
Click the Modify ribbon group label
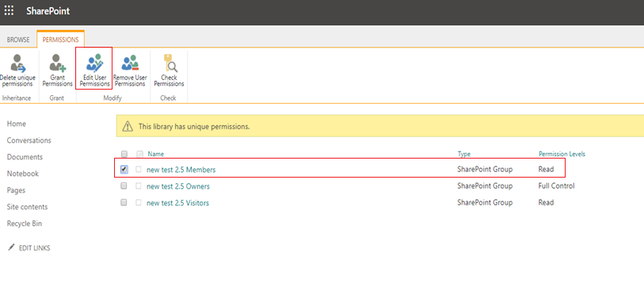tap(113, 98)
